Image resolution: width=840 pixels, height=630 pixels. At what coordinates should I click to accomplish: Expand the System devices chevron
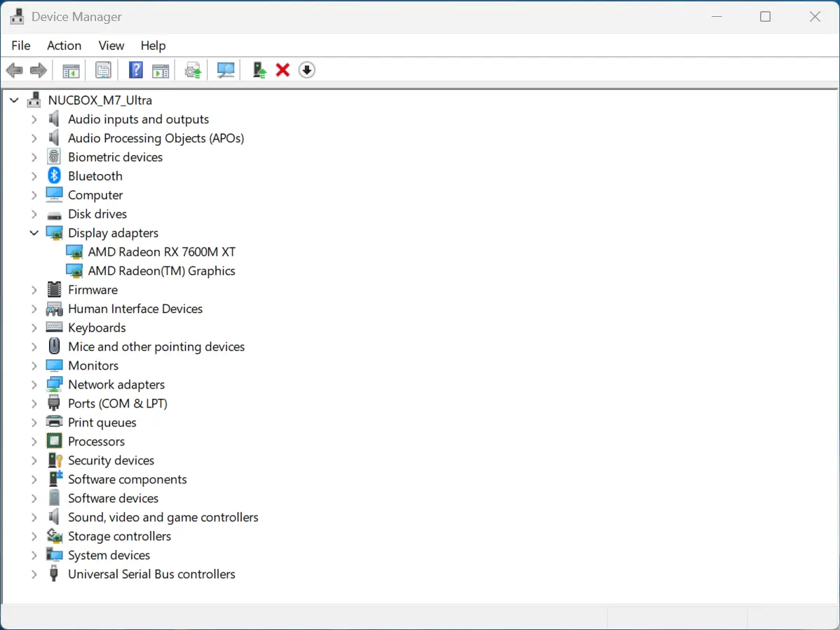pyautogui.click(x=34, y=555)
